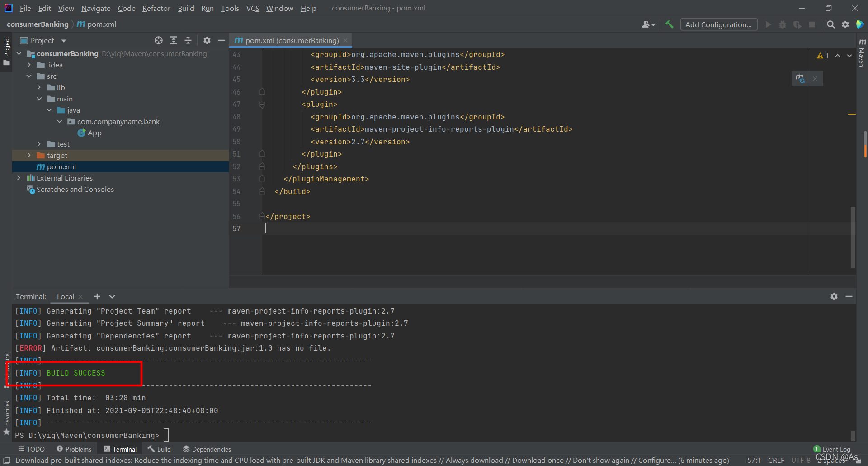Go to next highlighted problem arrow

point(849,56)
